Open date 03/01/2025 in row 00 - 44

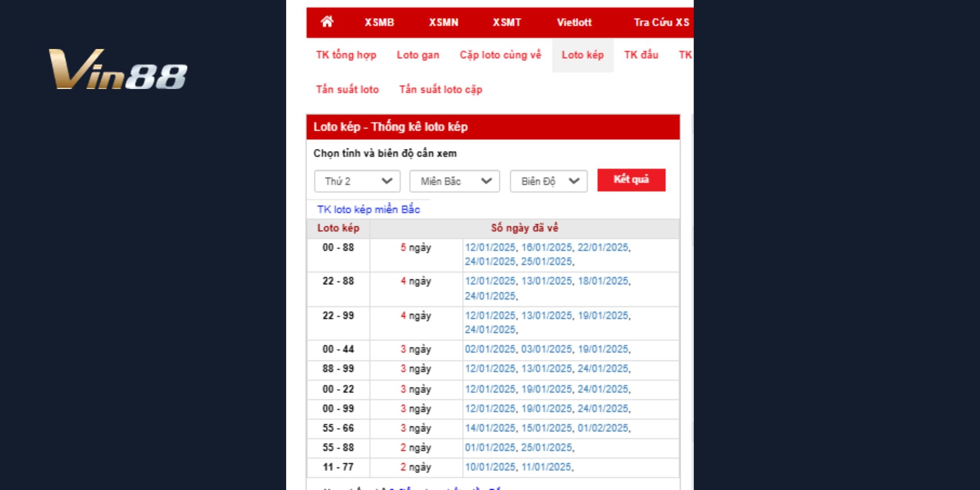coord(546,349)
